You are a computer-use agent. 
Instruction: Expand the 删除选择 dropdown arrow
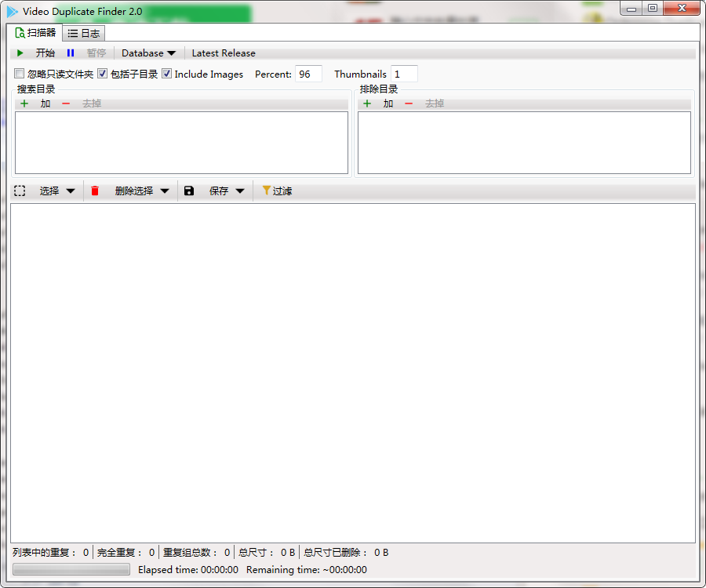[165, 191]
